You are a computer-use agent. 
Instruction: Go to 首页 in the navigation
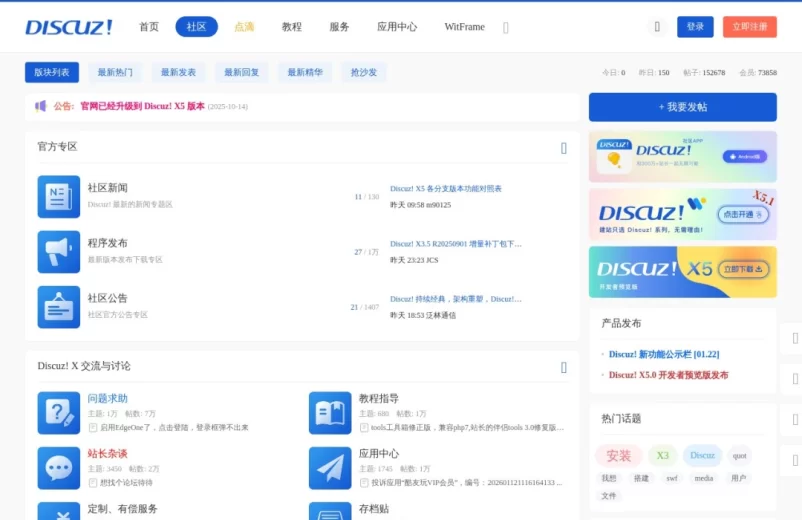149,27
